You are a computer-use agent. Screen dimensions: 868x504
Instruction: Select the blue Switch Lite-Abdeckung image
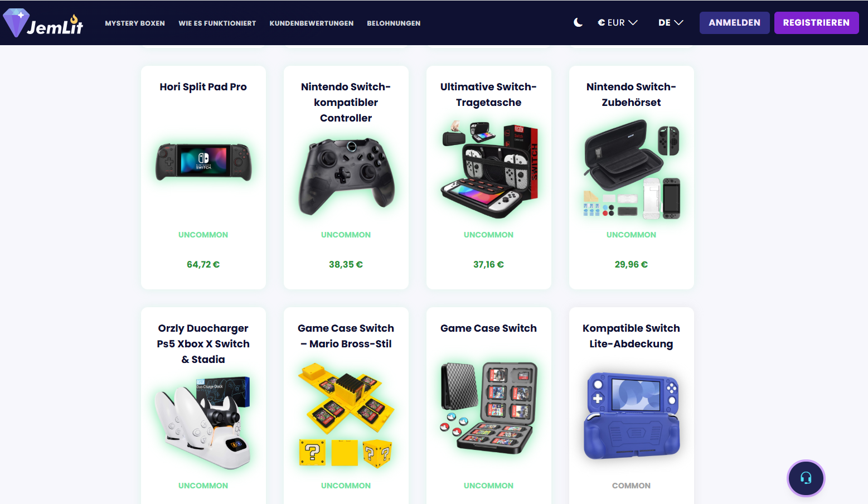point(632,415)
